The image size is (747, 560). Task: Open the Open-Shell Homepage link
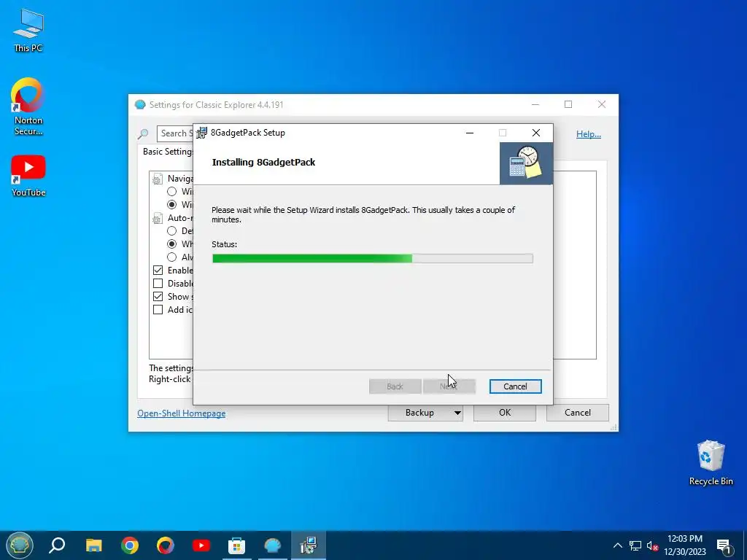pyautogui.click(x=181, y=413)
